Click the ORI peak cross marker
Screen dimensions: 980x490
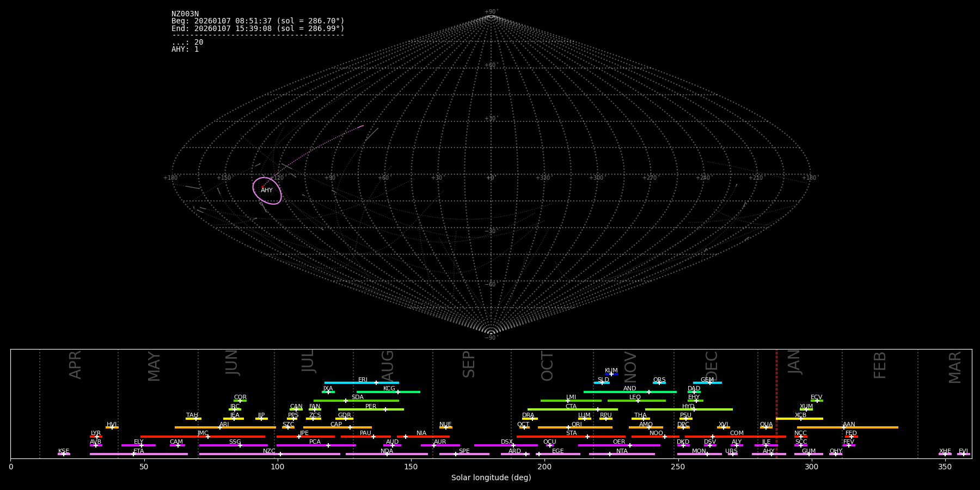[x=568, y=427]
